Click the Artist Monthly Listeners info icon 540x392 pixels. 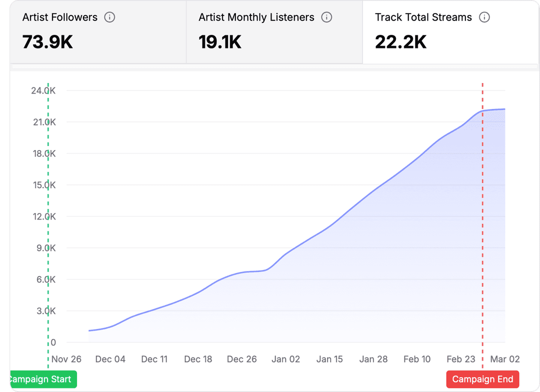(x=327, y=17)
